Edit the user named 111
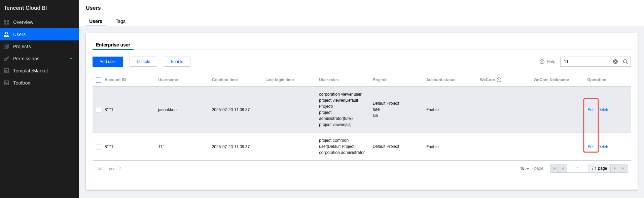The image size is (644, 198). pos(591,147)
